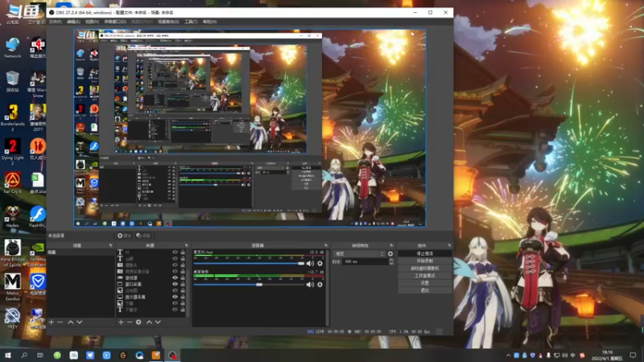644x362 pixels.
Task: Toggle lock on 显示器采集 source
Action: click(183, 297)
